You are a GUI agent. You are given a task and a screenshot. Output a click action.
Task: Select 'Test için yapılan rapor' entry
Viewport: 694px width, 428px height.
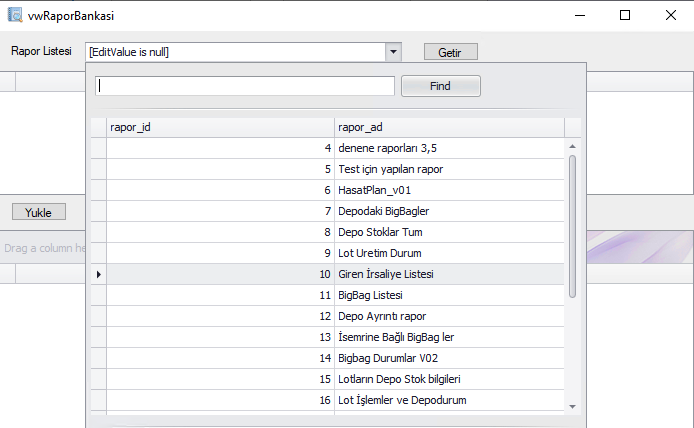[390, 169]
